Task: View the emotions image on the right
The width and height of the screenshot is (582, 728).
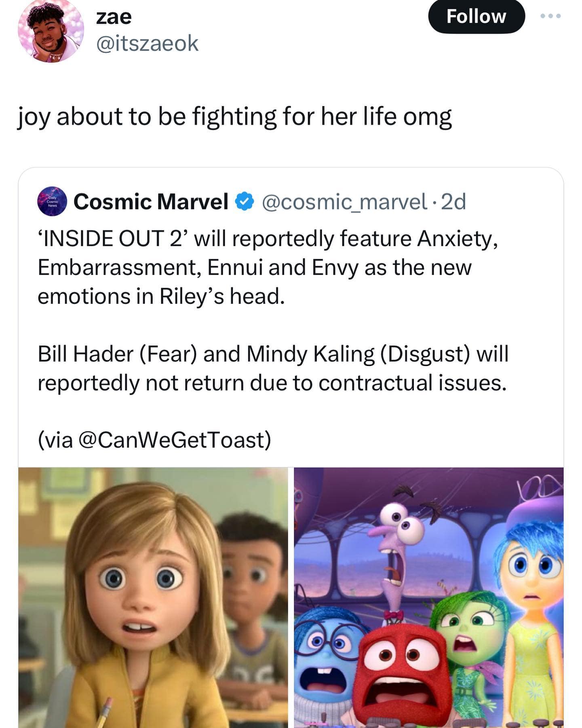Action: click(x=428, y=597)
